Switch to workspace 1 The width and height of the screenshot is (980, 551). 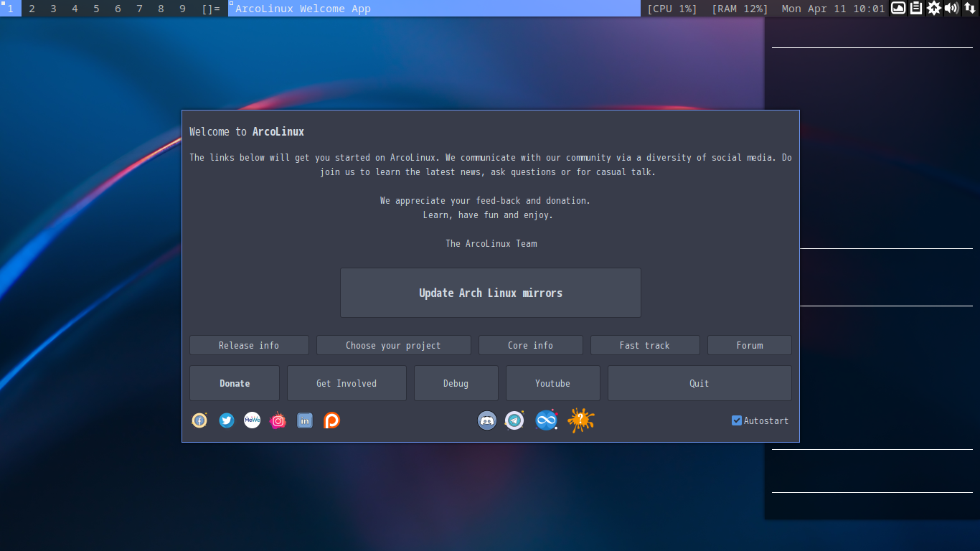click(x=10, y=9)
